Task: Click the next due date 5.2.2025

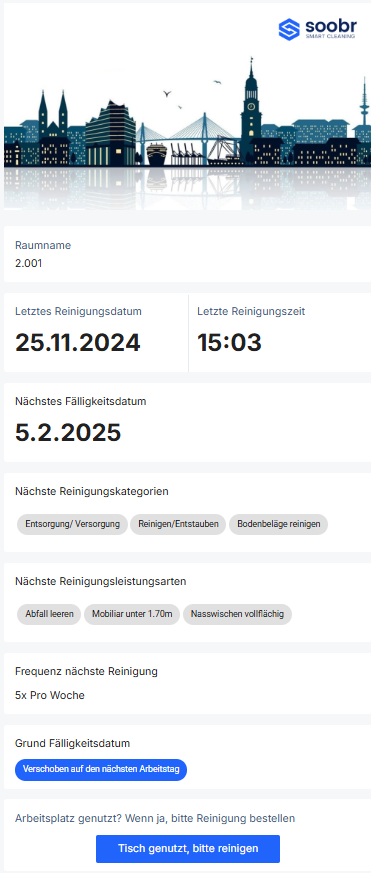Action: tap(68, 433)
